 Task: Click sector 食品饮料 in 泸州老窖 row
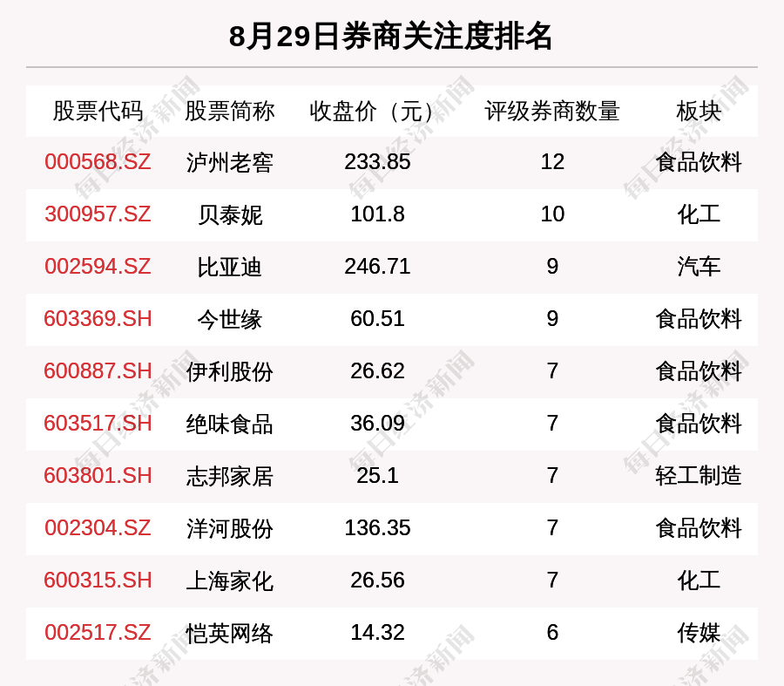pyautogui.click(x=699, y=163)
